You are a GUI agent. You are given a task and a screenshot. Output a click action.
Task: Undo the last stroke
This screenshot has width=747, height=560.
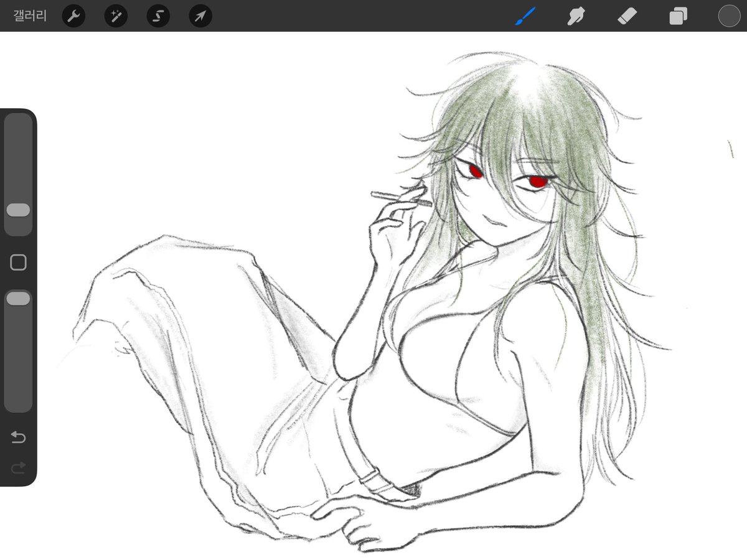[x=18, y=438]
